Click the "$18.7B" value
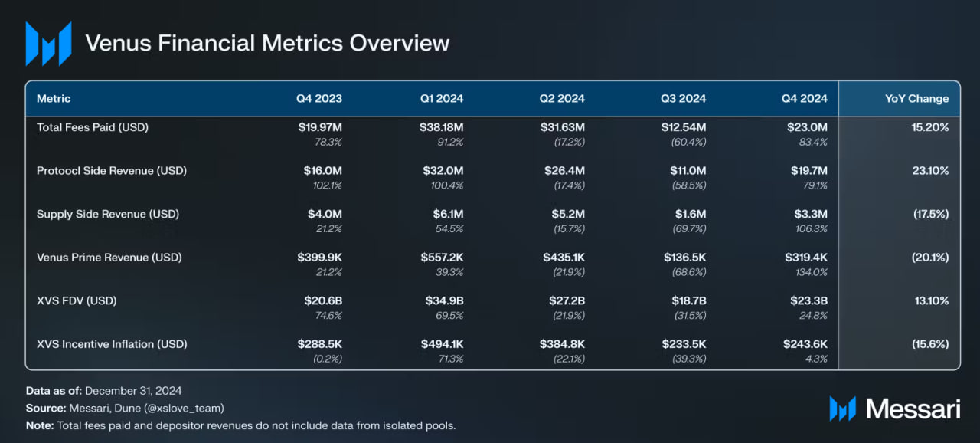980x443 pixels. tap(688, 300)
